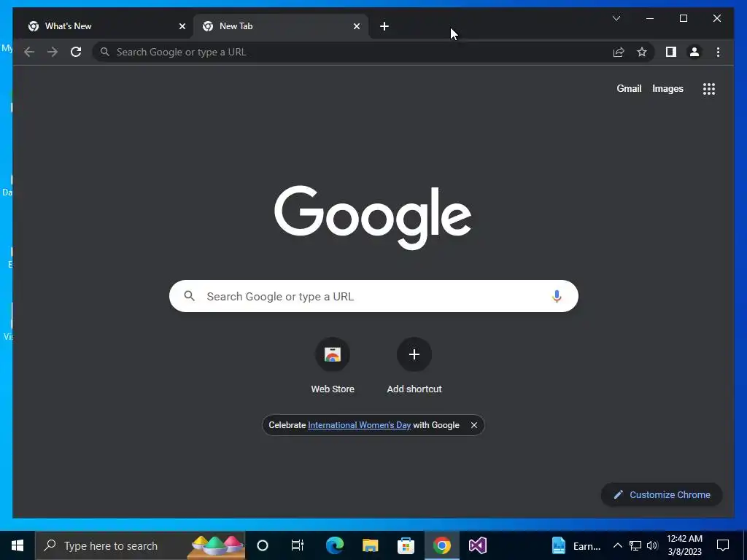747x560 pixels.
Task: Open volume control tray icon
Action: pos(652,545)
